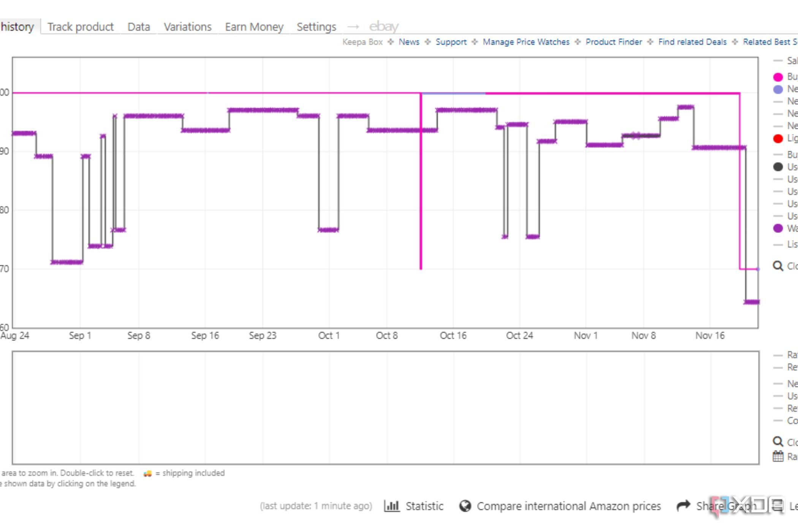The width and height of the screenshot is (798, 532).
Task: Open the Manage Price Watches link
Action: point(526,42)
